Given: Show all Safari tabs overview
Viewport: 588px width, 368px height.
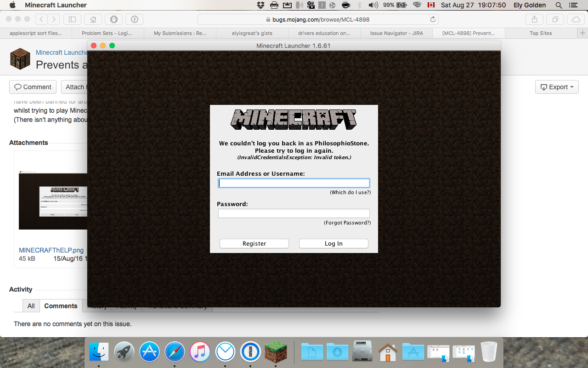Looking at the screenshot, I should tap(555, 19).
